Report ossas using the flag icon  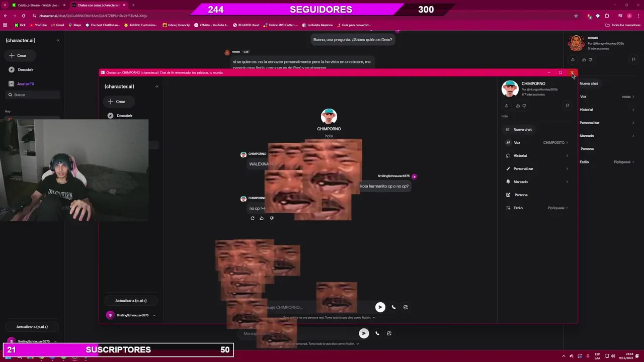633,59
